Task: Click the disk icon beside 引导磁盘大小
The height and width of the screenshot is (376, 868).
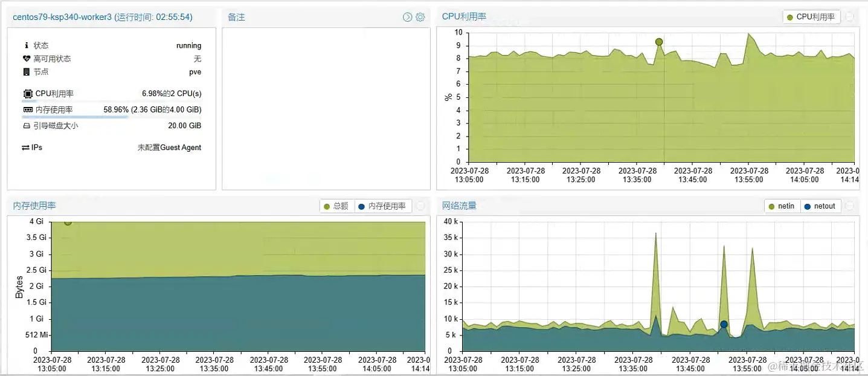Action: (x=26, y=126)
